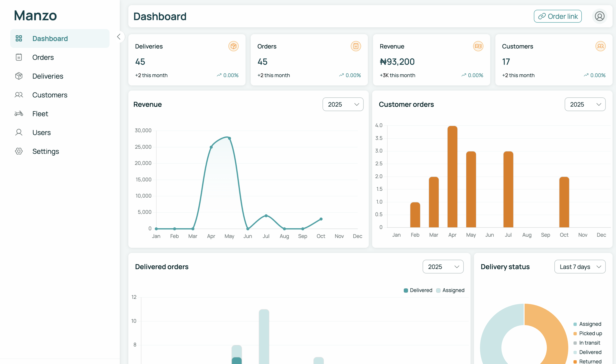Click the Revenue card money icon
Screen dimensions: 616x364
(478, 46)
